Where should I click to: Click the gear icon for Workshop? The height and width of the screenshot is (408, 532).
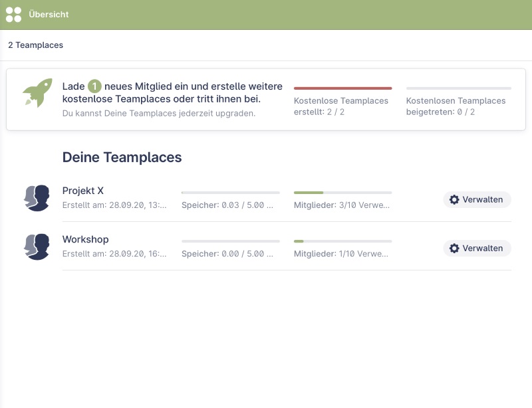454,249
